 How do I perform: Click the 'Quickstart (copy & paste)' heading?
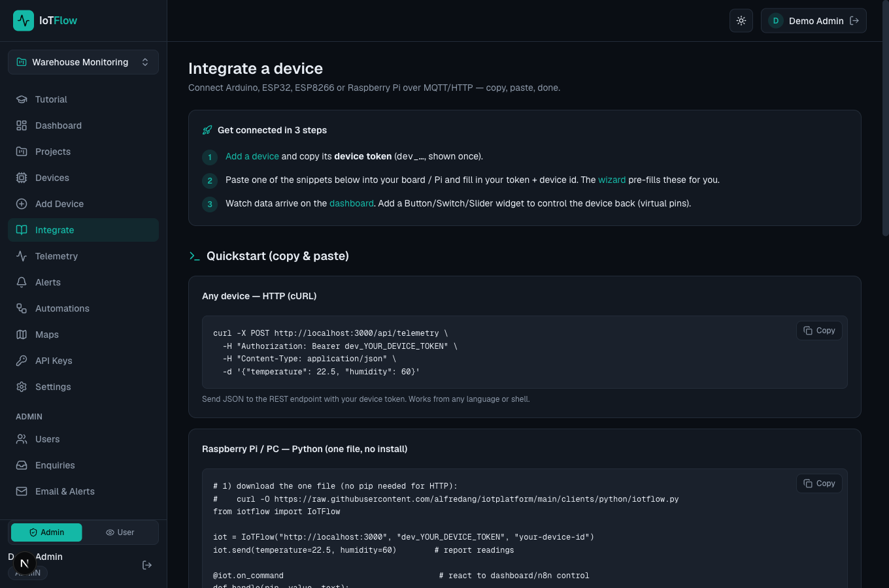click(278, 256)
